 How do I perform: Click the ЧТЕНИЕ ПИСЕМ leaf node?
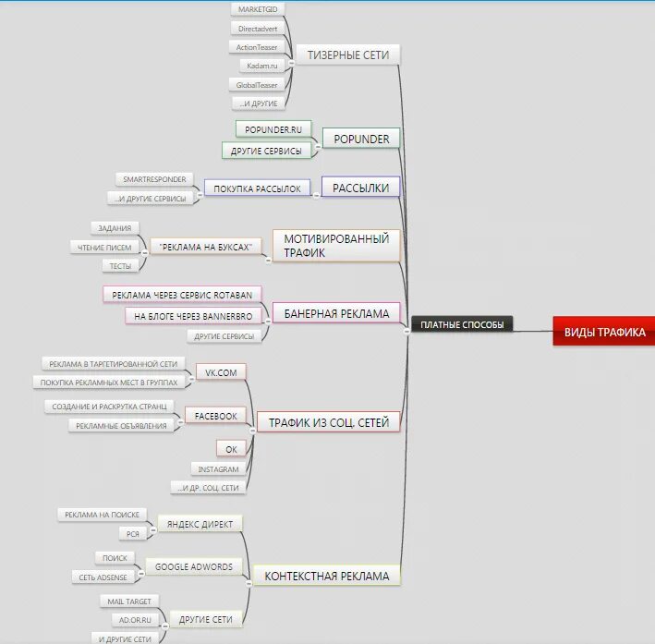(104, 248)
